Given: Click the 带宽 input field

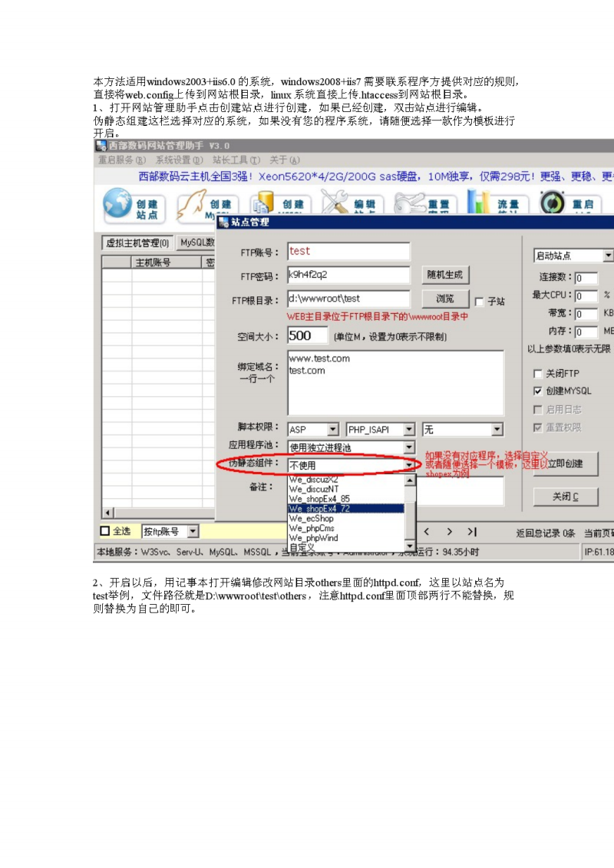Looking at the screenshot, I should point(586,314).
